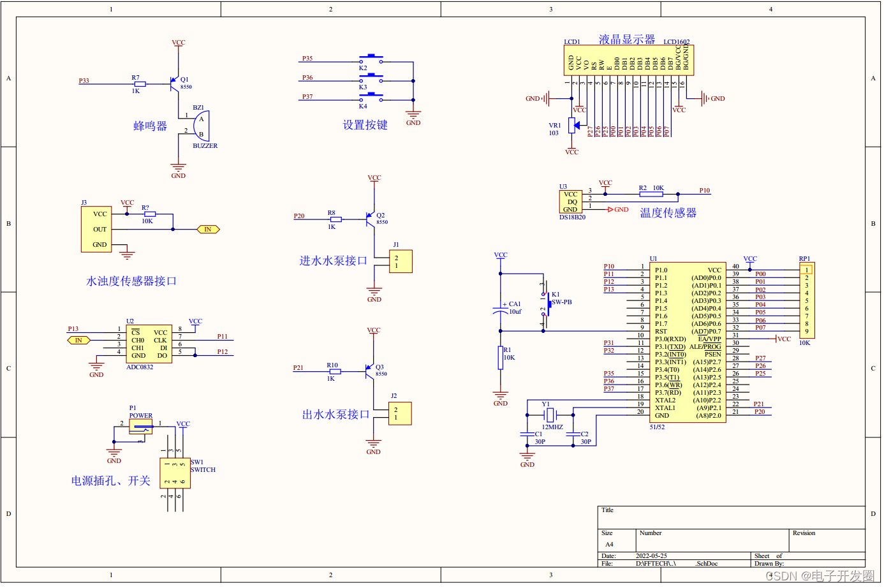Click the 液晶显示器 title text
Screen dimensions: 884x588
627,39
